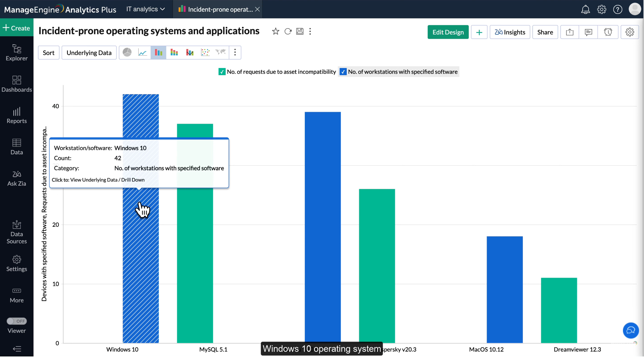Choose the map chart type icon
Screen dimensions: 644x358
221,53
